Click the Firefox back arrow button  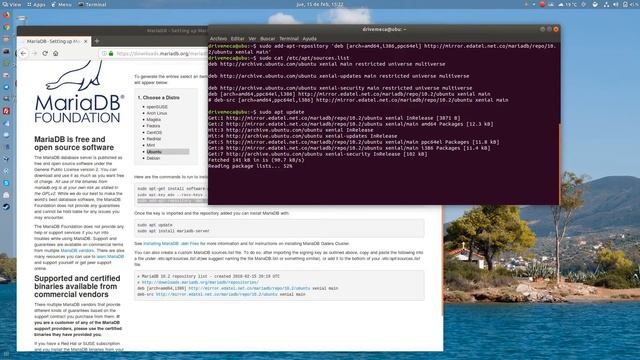point(23,53)
